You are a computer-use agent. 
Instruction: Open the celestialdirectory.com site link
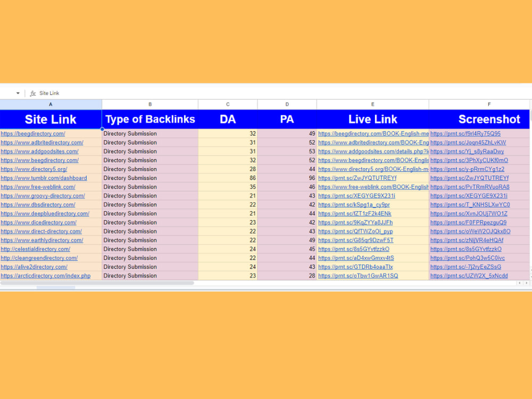(36, 249)
